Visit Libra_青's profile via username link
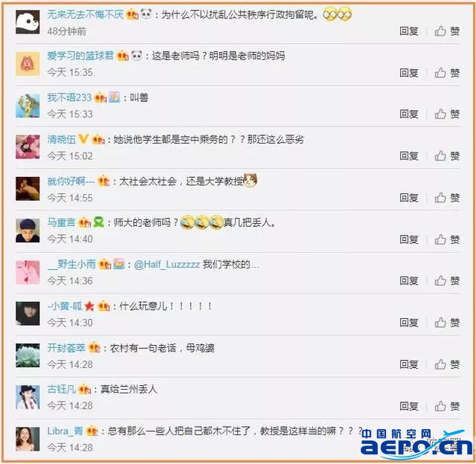 point(65,431)
